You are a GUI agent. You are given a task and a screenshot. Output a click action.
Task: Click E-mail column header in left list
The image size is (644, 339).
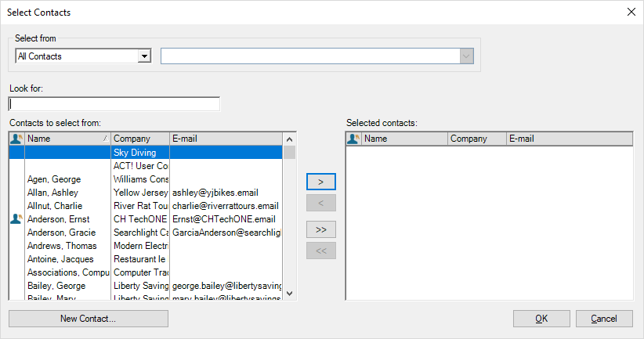click(226, 139)
